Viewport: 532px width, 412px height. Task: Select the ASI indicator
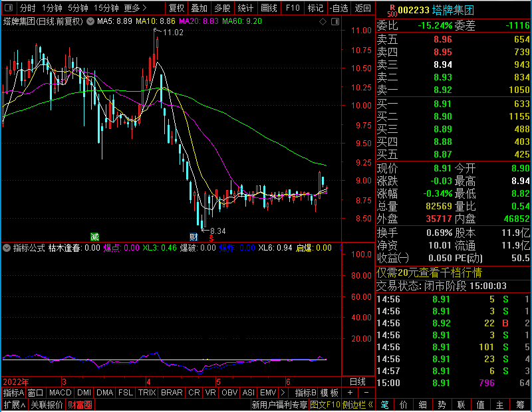click(248, 393)
